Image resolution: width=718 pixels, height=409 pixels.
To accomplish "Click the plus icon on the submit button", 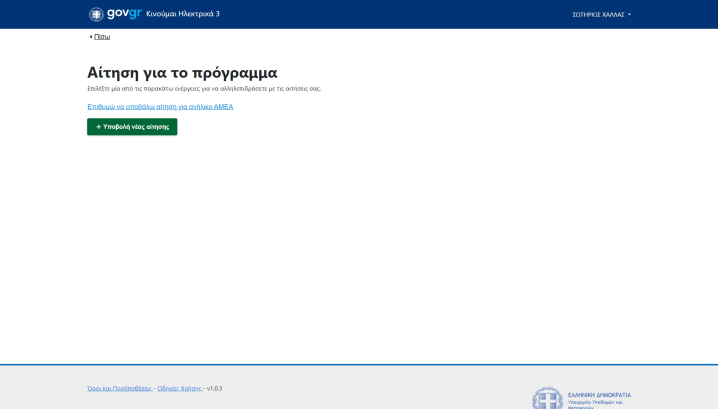I will (x=98, y=127).
